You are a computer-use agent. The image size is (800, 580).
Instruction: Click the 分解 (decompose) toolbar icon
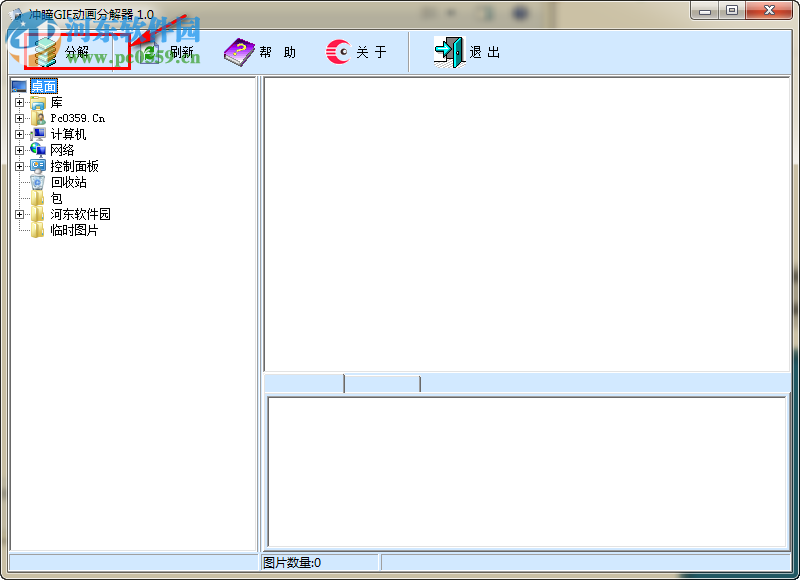point(45,51)
